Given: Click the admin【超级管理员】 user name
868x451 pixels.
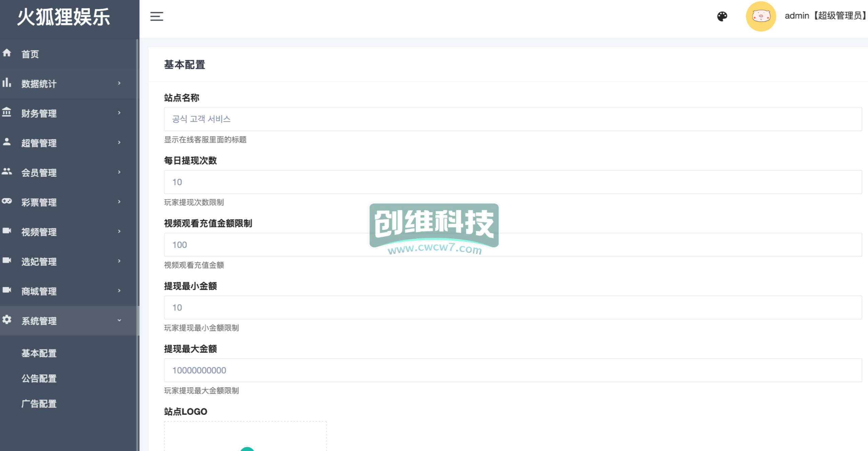Looking at the screenshot, I should 826,16.
